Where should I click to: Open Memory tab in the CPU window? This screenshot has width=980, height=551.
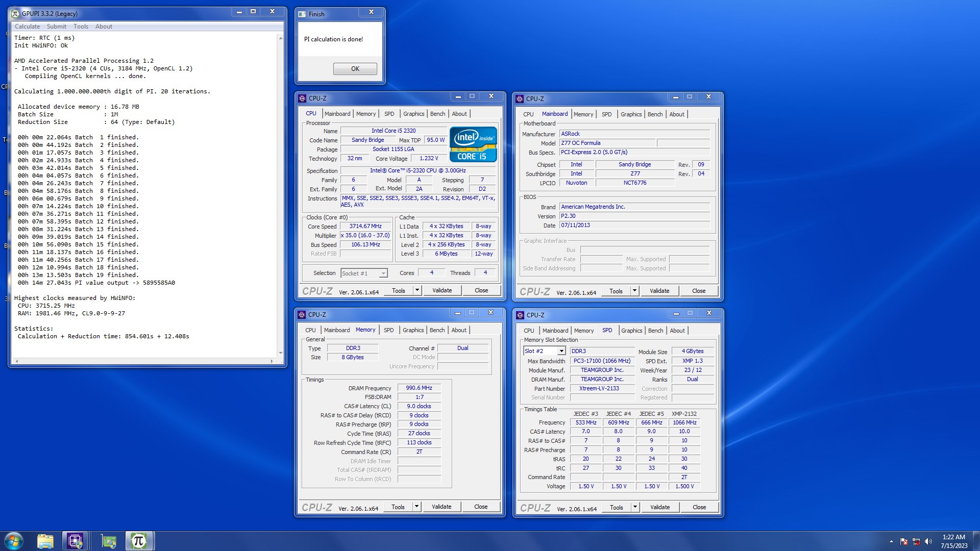[x=366, y=114]
